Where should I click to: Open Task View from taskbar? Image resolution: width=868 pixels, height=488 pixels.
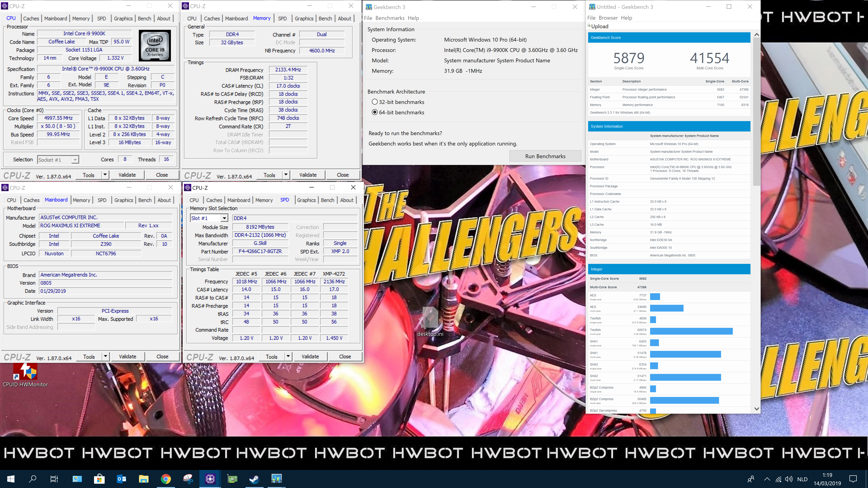(54, 479)
